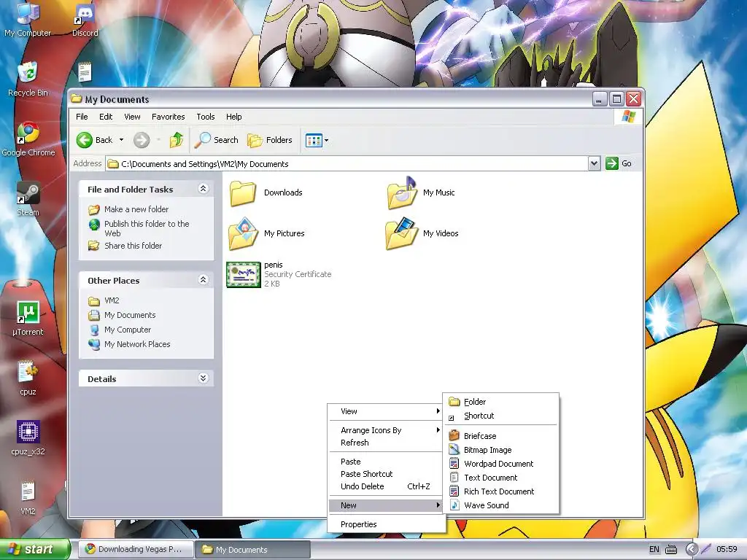This screenshot has width=747, height=560.
Task: Select the Steam desktop shortcut
Action: (x=28, y=199)
